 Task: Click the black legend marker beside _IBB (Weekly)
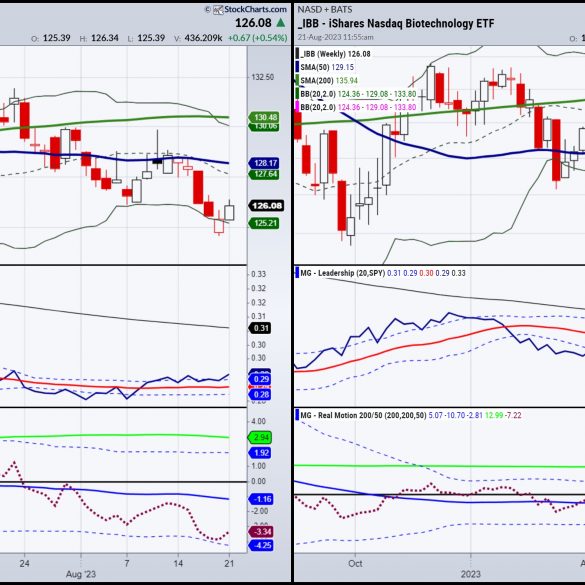tap(297, 54)
